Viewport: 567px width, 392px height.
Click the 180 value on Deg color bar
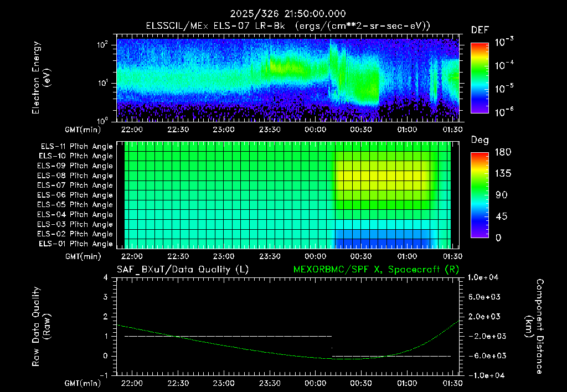(x=503, y=152)
